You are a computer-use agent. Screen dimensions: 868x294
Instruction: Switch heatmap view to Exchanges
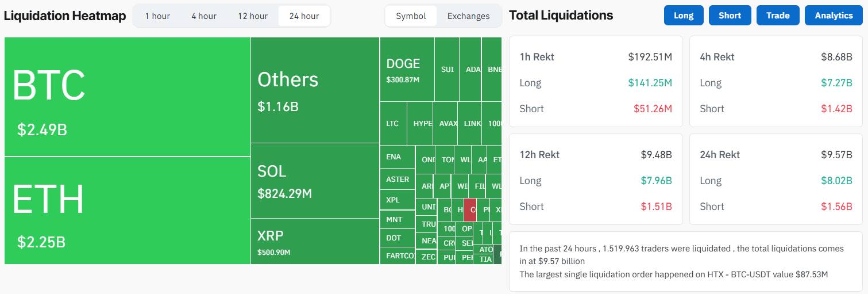(468, 16)
